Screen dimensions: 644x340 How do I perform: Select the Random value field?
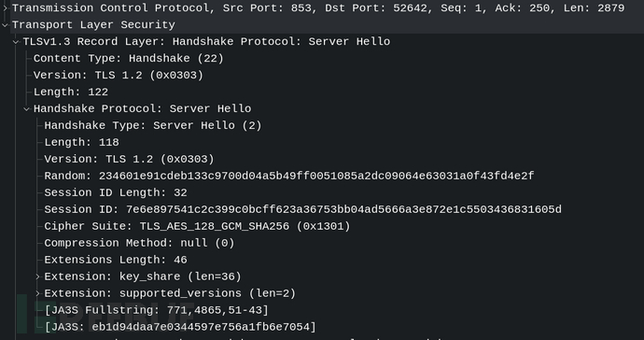[x=289, y=176]
